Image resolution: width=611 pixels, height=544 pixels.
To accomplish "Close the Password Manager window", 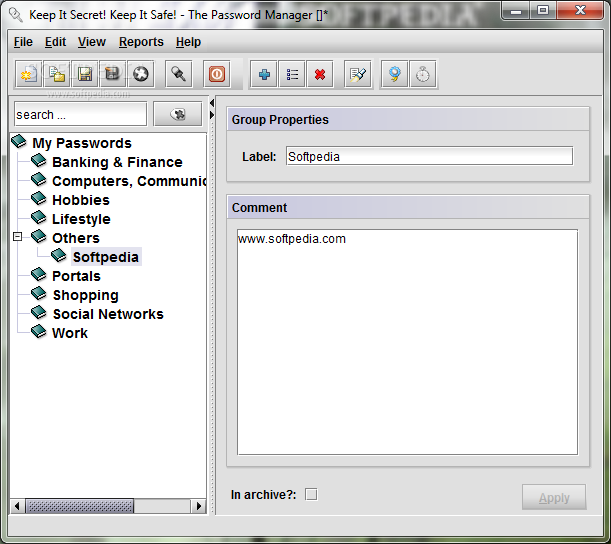I will [x=580, y=11].
